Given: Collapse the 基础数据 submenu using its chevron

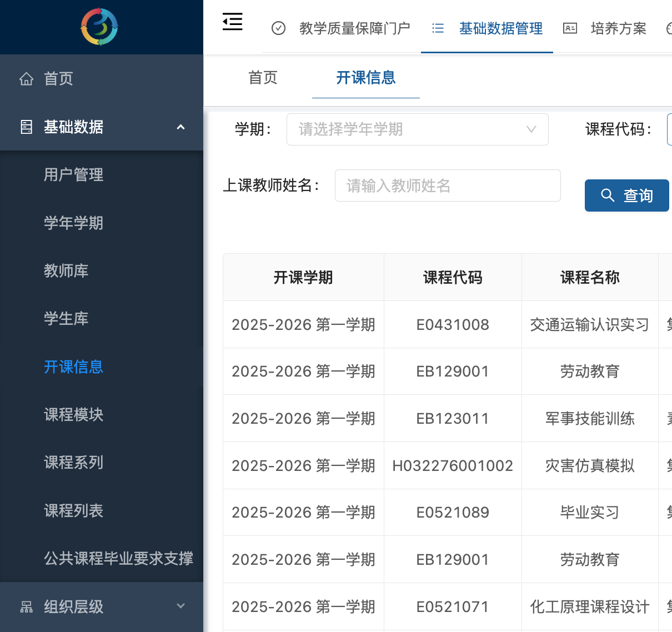Looking at the screenshot, I should point(180,127).
